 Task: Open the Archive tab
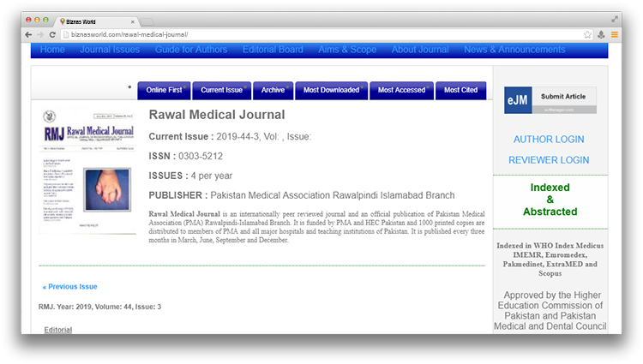click(273, 90)
